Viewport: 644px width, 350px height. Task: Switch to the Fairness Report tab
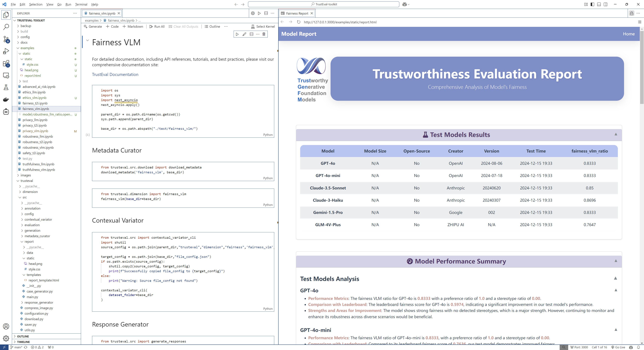pyautogui.click(x=297, y=13)
